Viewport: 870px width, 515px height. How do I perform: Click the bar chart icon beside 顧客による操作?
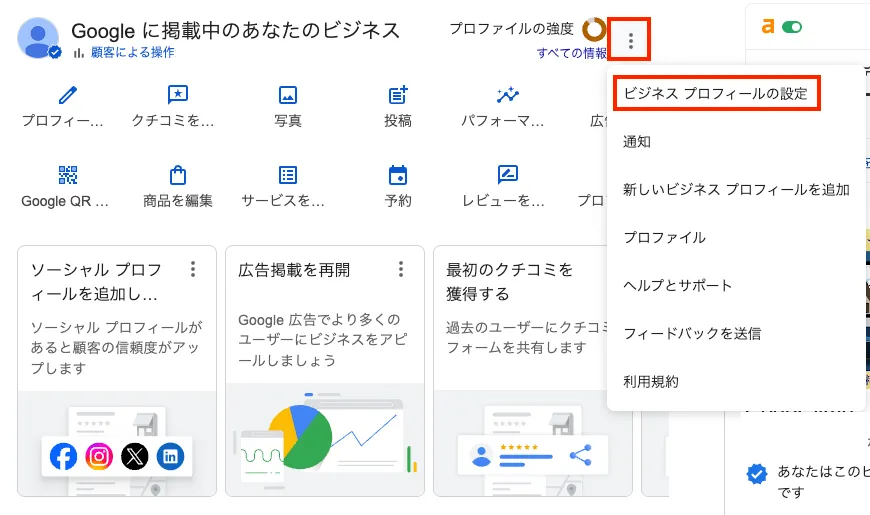(x=79, y=53)
